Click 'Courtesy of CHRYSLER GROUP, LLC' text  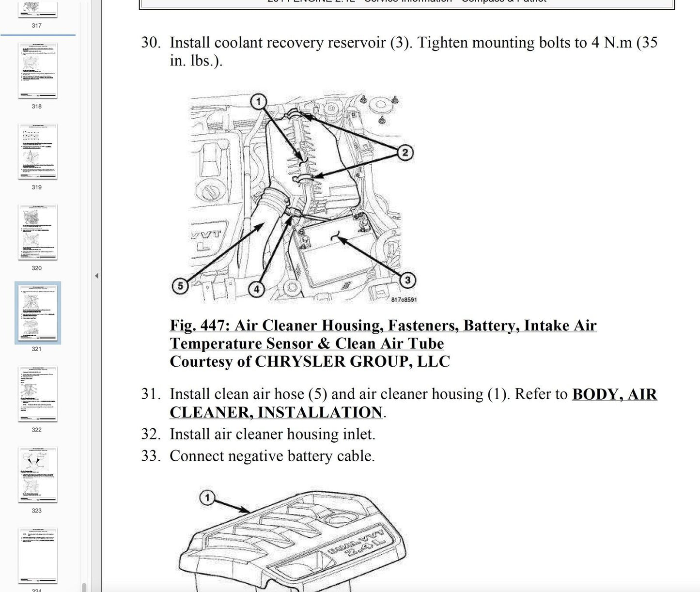(310, 361)
